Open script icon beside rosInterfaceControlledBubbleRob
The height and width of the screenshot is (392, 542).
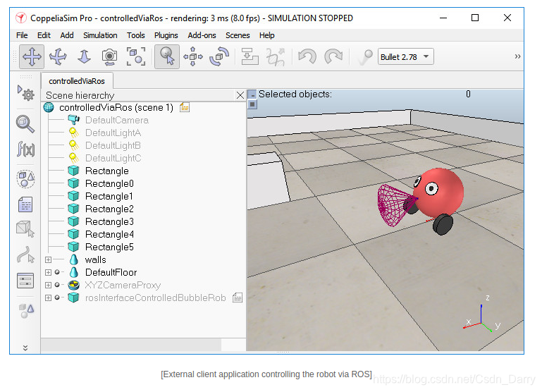[238, 298]
